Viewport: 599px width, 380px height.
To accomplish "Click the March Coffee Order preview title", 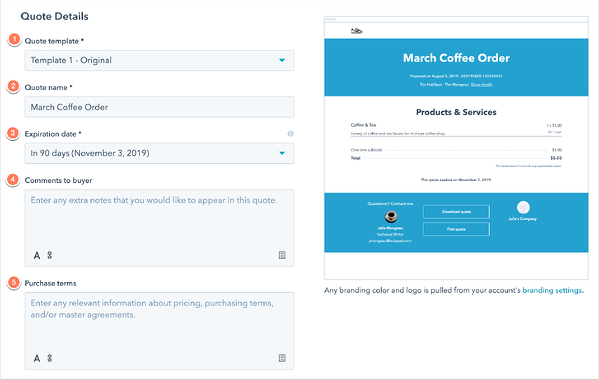I will tap(456, 58).
